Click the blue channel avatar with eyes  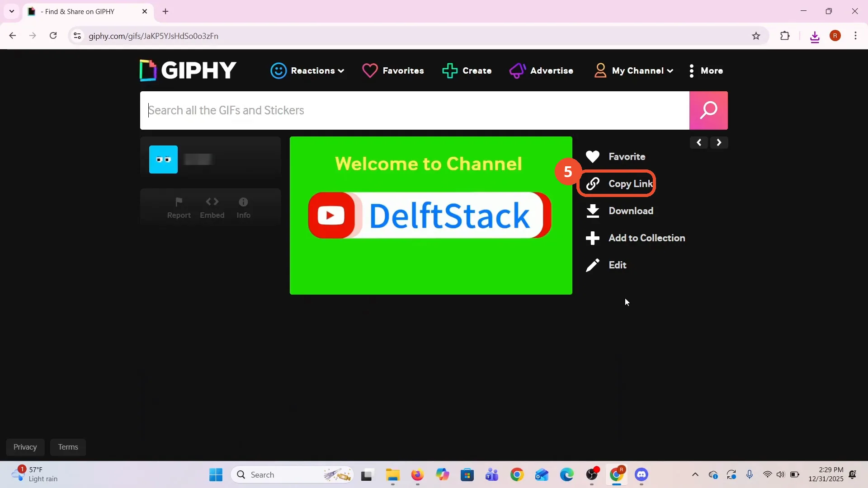point(163,160)
